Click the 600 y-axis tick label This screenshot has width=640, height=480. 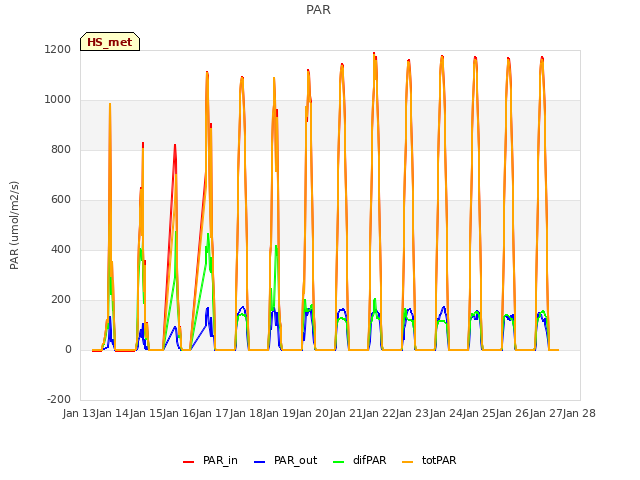point(61,200)
